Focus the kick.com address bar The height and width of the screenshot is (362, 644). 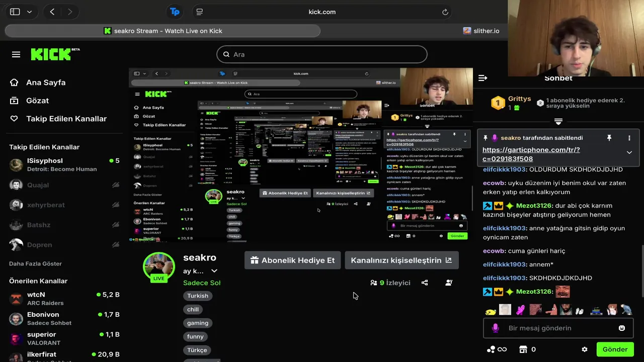pos(322,12)
